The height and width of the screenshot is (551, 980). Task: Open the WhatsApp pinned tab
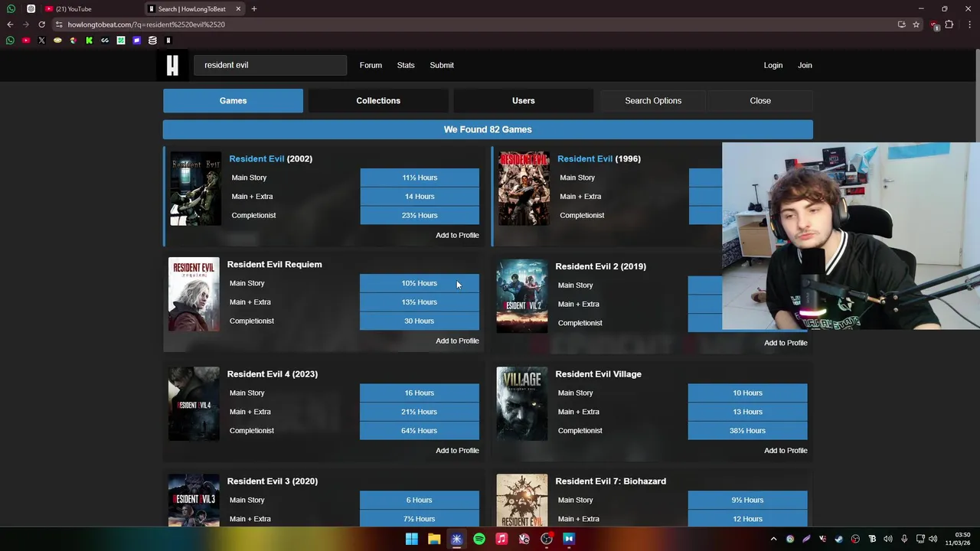click(11, 9)
